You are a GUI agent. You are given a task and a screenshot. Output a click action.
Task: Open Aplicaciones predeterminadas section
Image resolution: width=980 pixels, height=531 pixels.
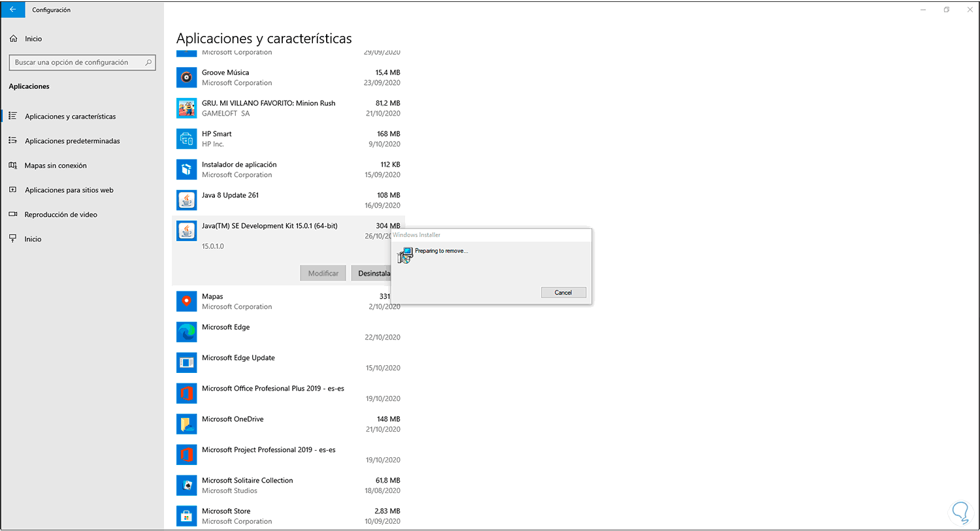[x=73, y=141]
